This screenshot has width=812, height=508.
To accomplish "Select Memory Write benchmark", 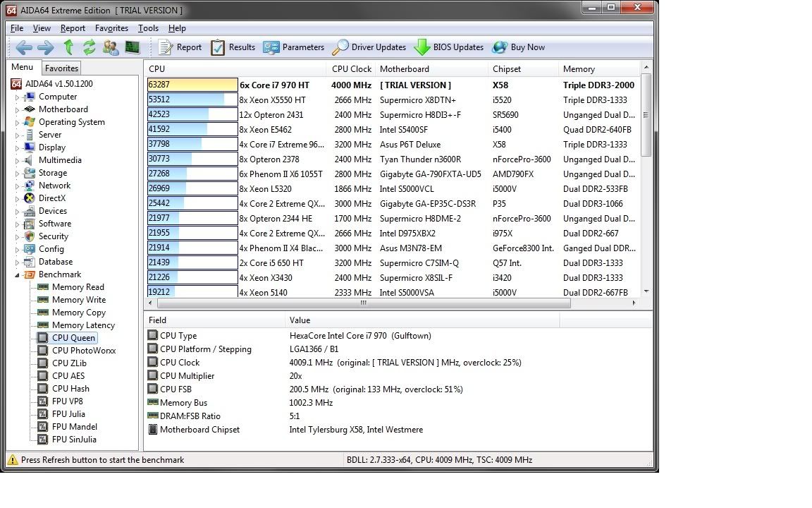I will 79,300.
